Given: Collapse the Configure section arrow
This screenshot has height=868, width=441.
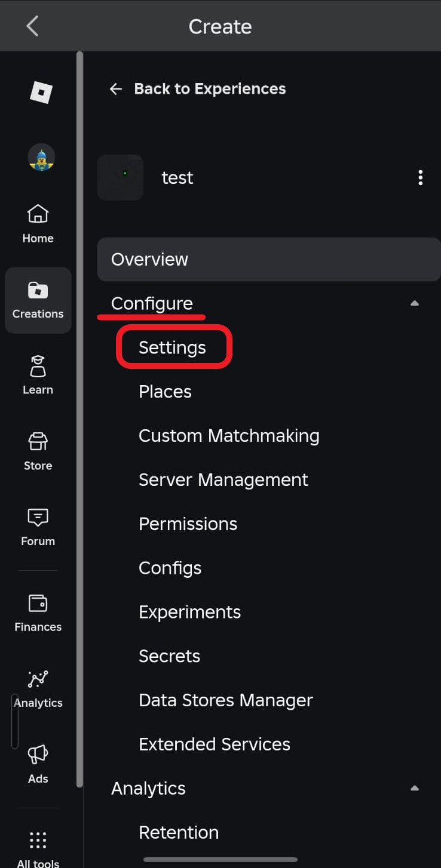Looking at the screenshot, I should (x=415, y=303).
